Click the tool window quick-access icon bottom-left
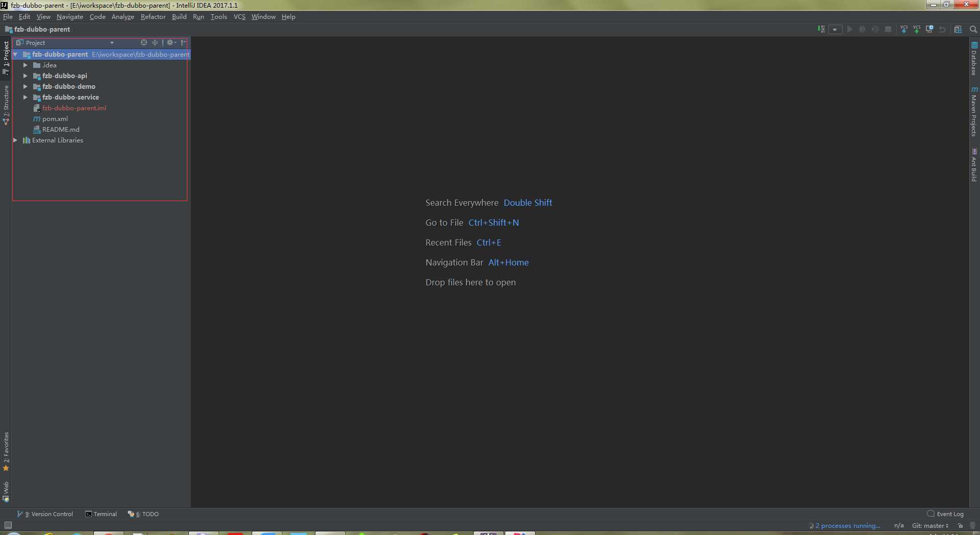This screenshot has height=535, width=980. click(x=8, y=525)
